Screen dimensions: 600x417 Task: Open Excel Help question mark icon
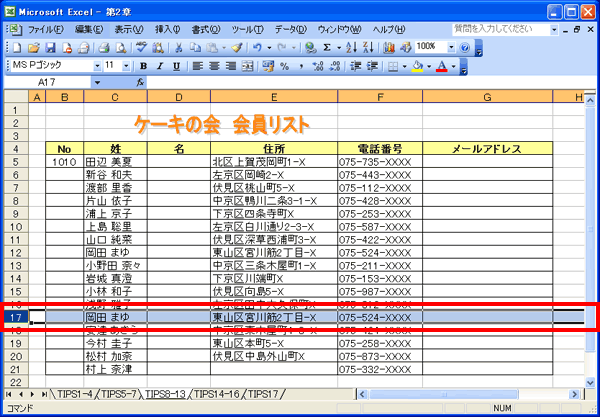pyautogui.click(x=465, y=47)
